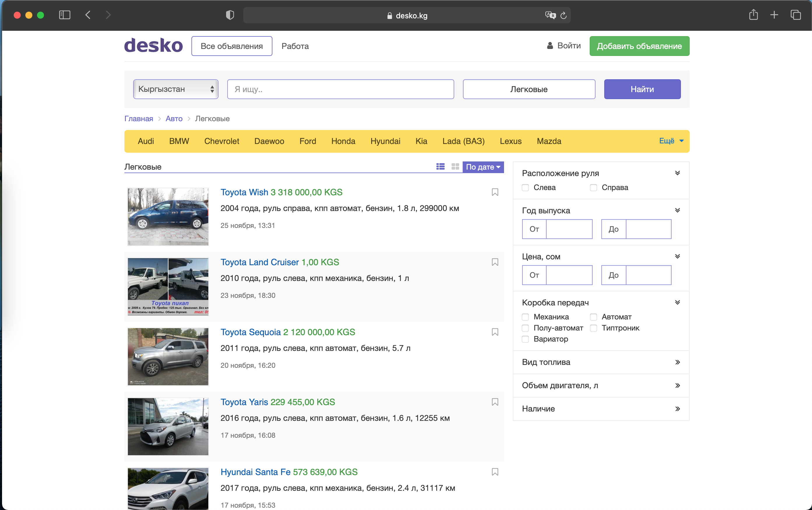812x510 pixels.
Task: Filter by Hyundai brand
Action: tap(385, 141)
